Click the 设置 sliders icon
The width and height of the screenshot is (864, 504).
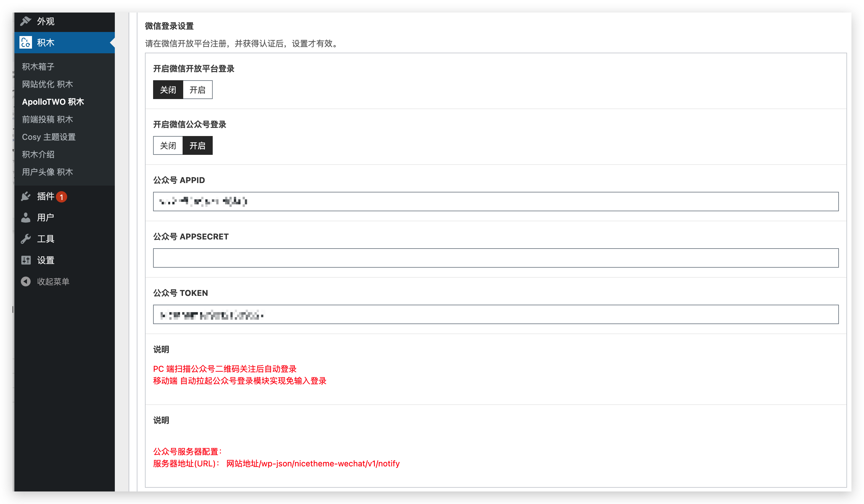click(x=26, y=260)
